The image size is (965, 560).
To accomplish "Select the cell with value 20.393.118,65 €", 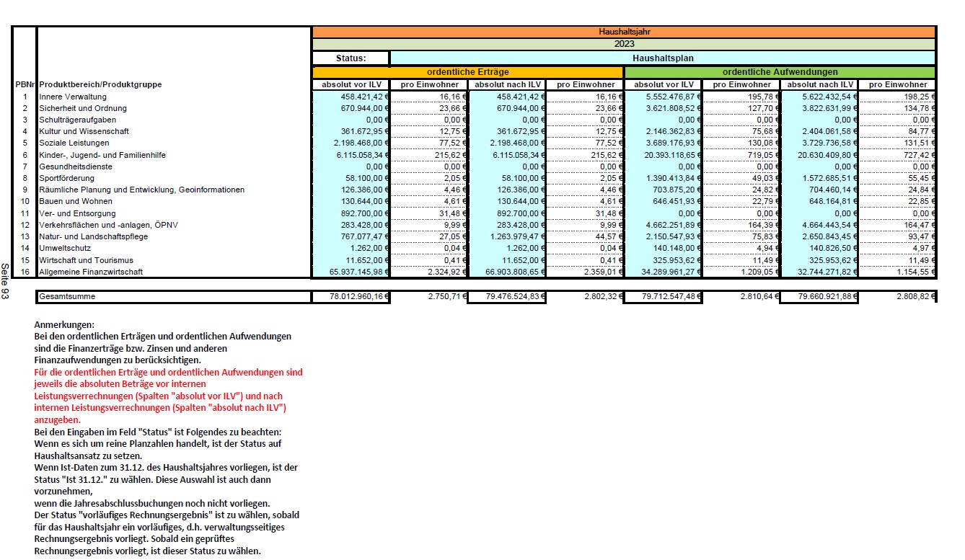I will pos(664,155).
